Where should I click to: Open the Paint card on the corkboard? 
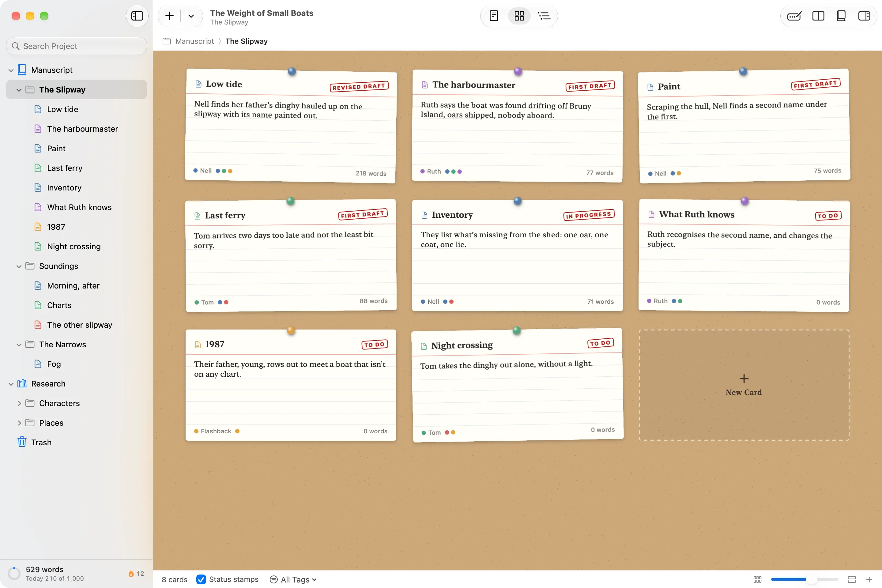(744, 126)
